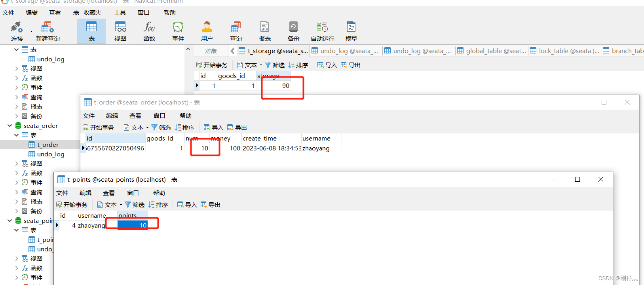The image size is (644, 285).
Task: Open View (查看) menu in t_points window
Action: click(x=109, y=193)
